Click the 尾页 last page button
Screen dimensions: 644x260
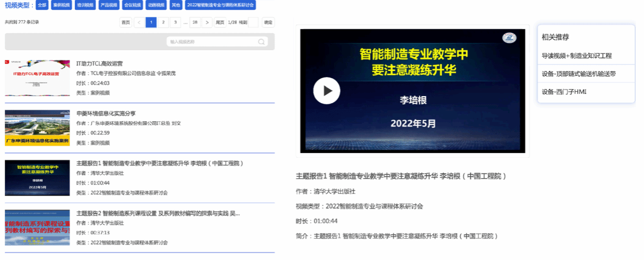(220, 22)
